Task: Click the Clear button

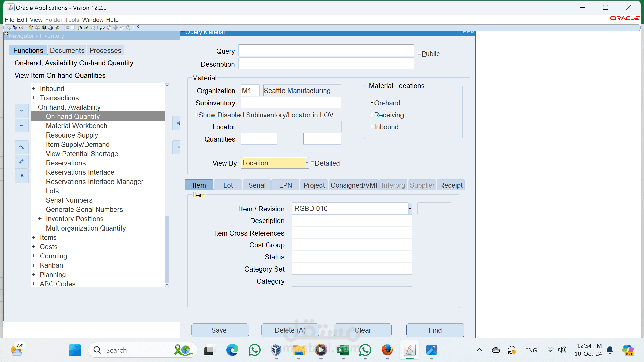Action: [363, 330]
